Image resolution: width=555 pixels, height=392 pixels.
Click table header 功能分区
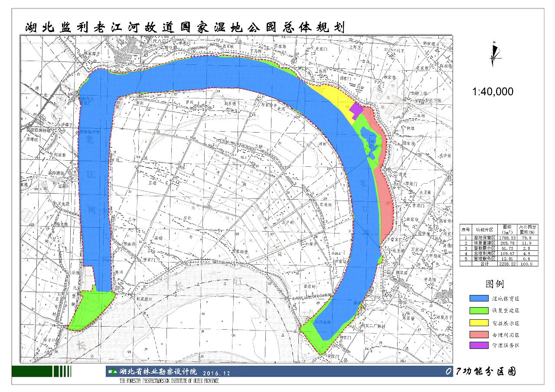(484, 230)
